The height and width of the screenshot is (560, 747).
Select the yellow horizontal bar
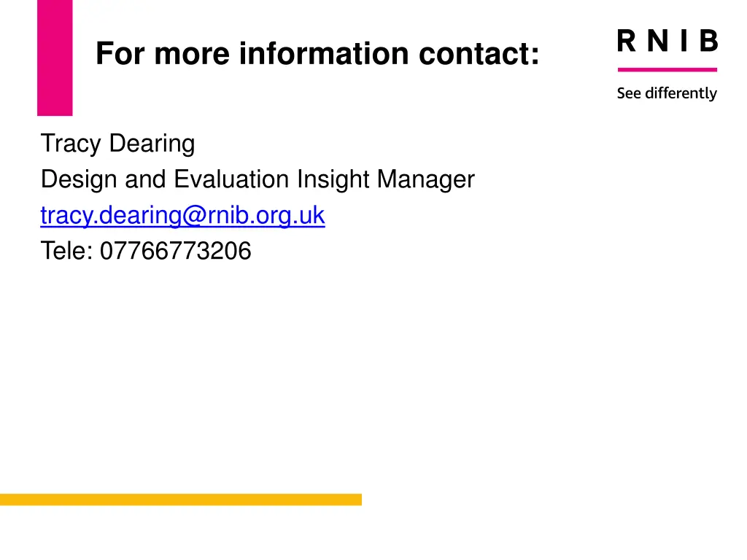[x=181, y=499]
